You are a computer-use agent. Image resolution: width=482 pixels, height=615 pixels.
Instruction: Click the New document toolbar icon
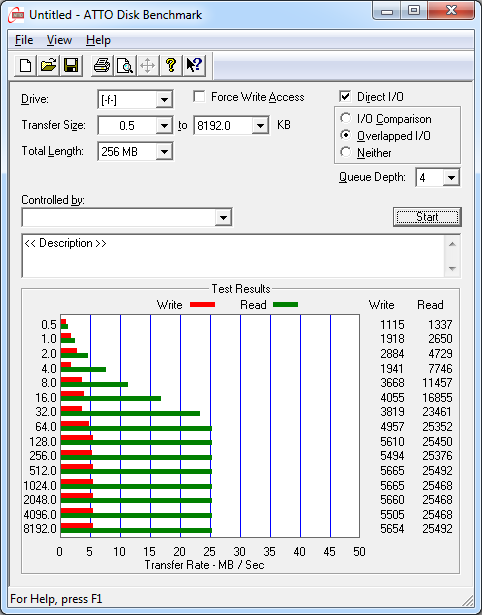[25, 65]
